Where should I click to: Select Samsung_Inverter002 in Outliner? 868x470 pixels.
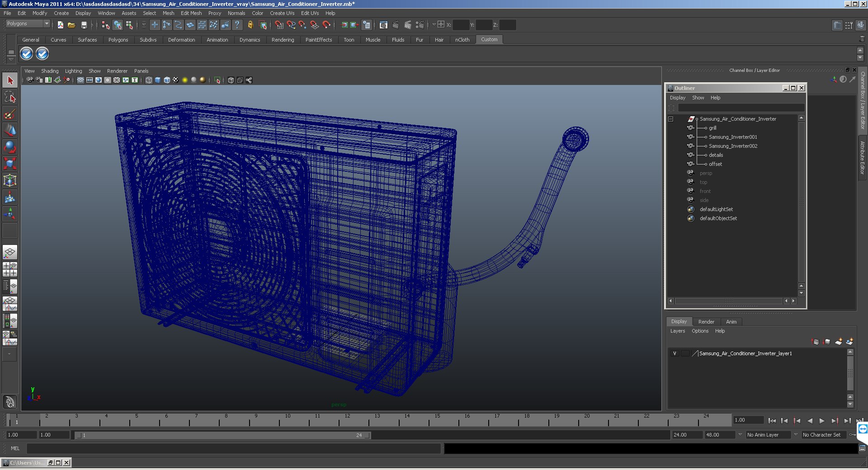[x=733, y=146]
